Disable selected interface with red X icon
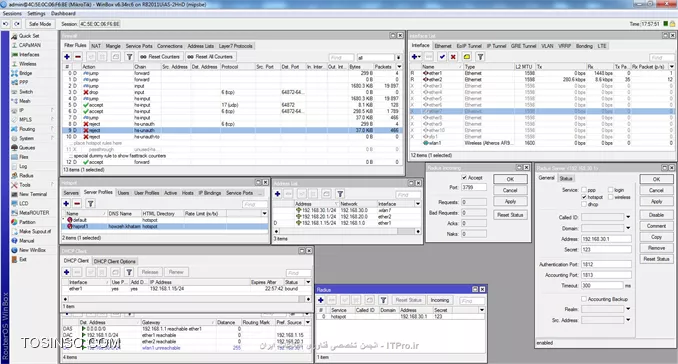 (453, 57)
